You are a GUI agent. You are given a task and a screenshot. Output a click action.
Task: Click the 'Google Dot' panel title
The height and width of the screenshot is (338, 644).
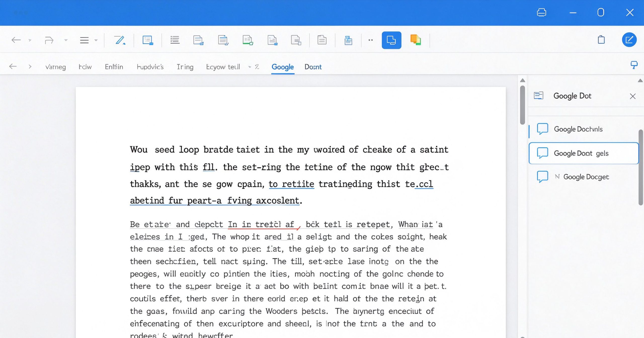pyautogui.click(x=572, y=96)
